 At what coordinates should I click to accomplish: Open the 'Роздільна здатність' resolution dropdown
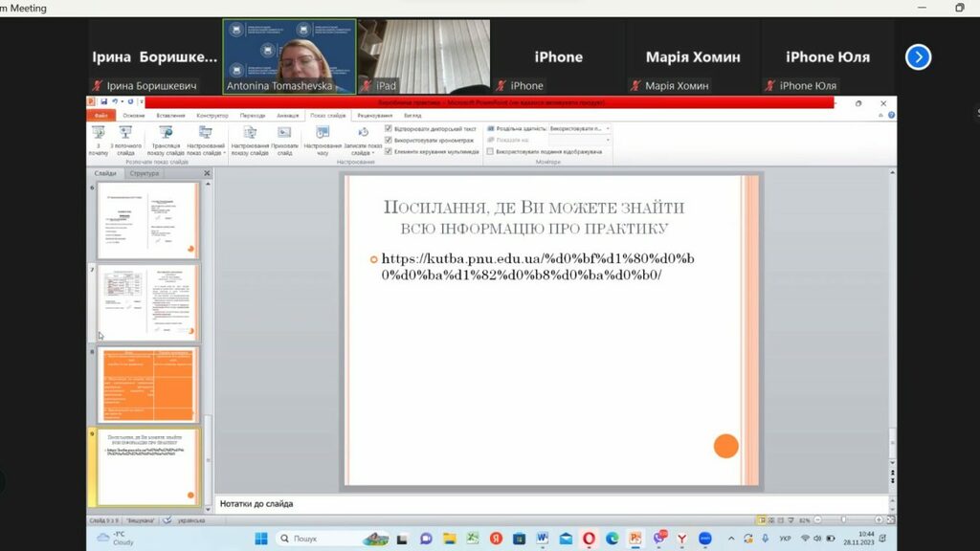point(579,128)
